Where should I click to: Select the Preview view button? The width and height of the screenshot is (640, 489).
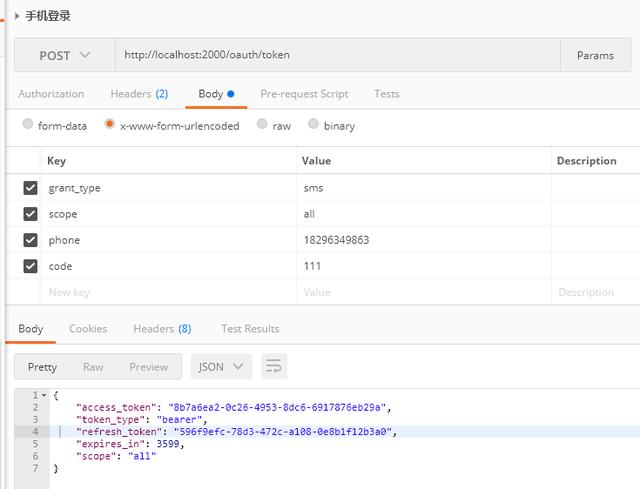[x=149, y=367]
